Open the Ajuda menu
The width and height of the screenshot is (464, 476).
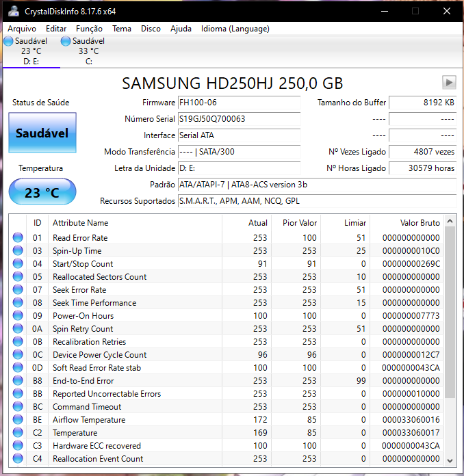181,29
